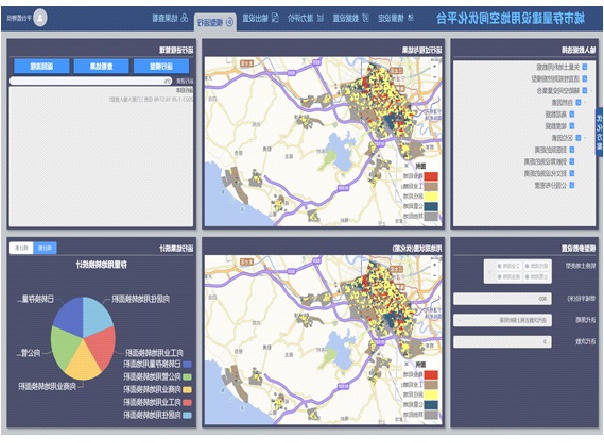Screen dimensions: 604x443
Task: Click the run log text line
Action: coord(151,99)
